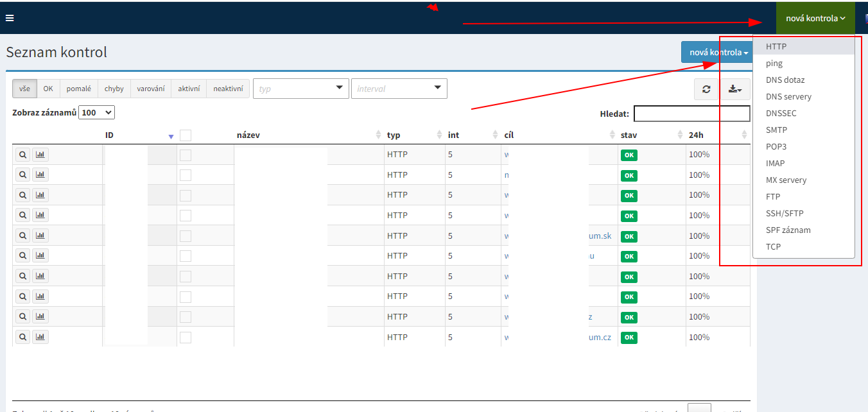Sort table by the typ column
The width and height of the screenshot is (868, 412).
415,135
